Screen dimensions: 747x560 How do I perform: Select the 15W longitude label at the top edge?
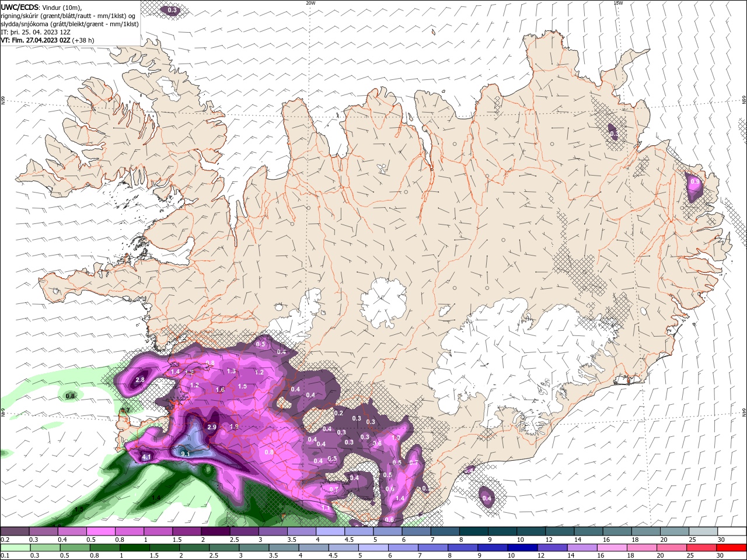pos(617,3)
